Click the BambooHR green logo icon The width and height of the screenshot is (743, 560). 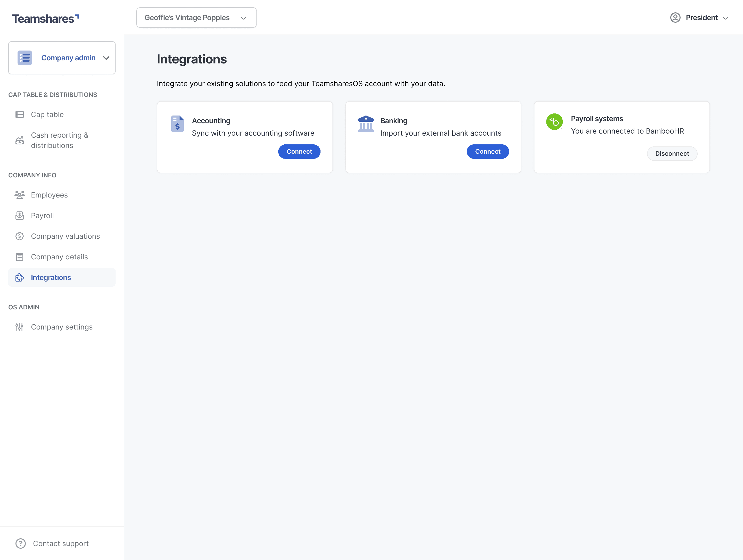554,122
